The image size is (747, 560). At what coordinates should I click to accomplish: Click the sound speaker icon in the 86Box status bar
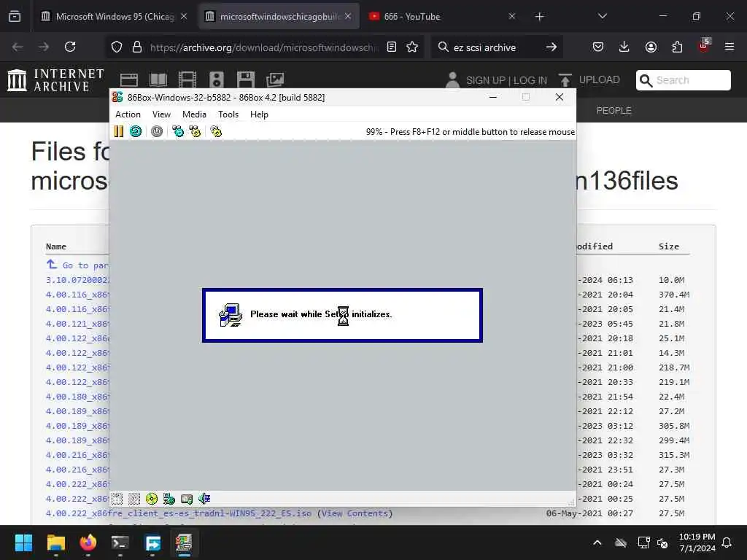204,499
